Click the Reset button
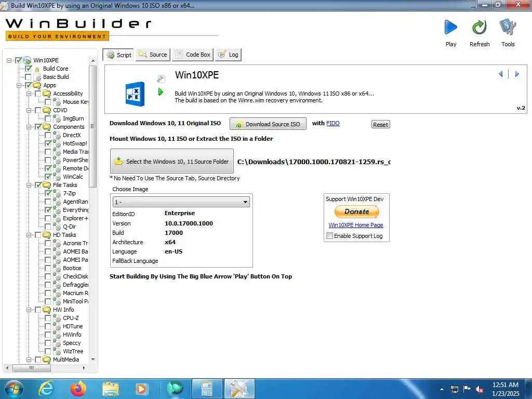The image size is (532, 399). click(380, 125)
